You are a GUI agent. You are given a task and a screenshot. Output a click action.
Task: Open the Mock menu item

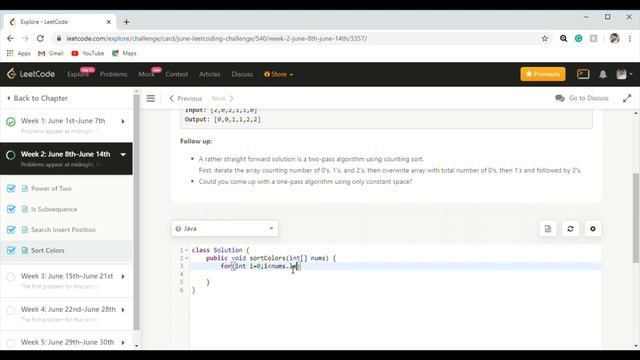click(146, 74)
